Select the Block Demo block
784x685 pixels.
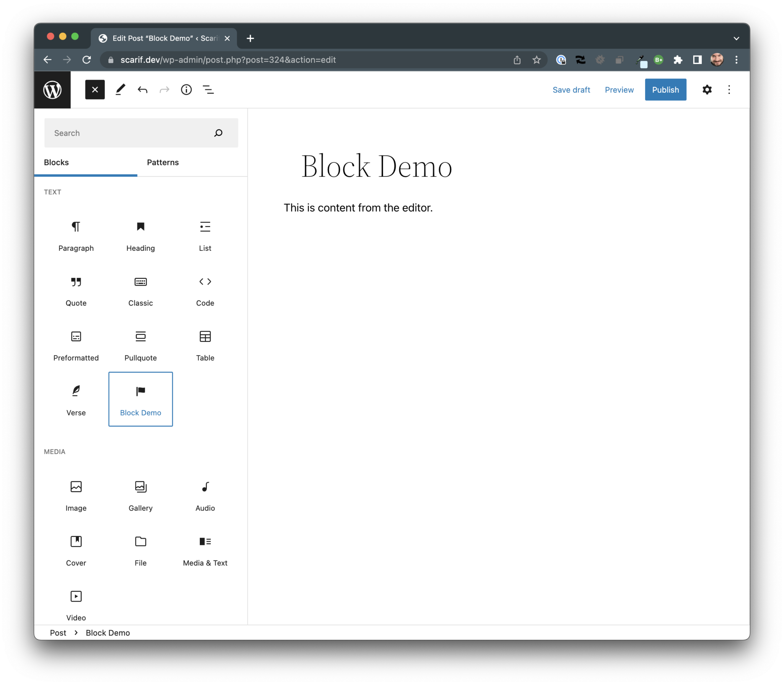tap(140, 399)
